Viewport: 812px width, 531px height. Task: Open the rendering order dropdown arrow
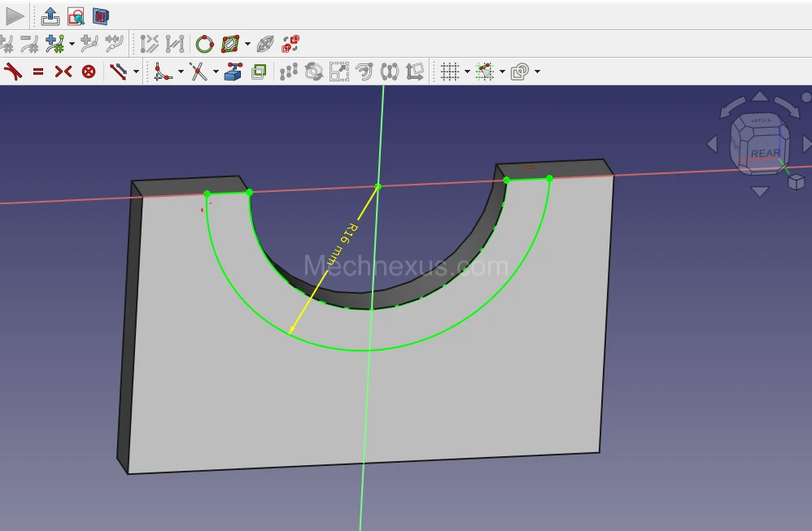(537, 72)
